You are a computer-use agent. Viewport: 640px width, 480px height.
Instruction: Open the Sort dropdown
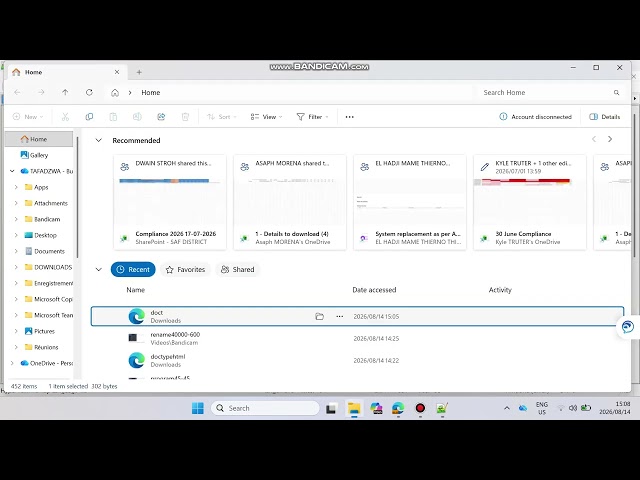coord(222,117)
